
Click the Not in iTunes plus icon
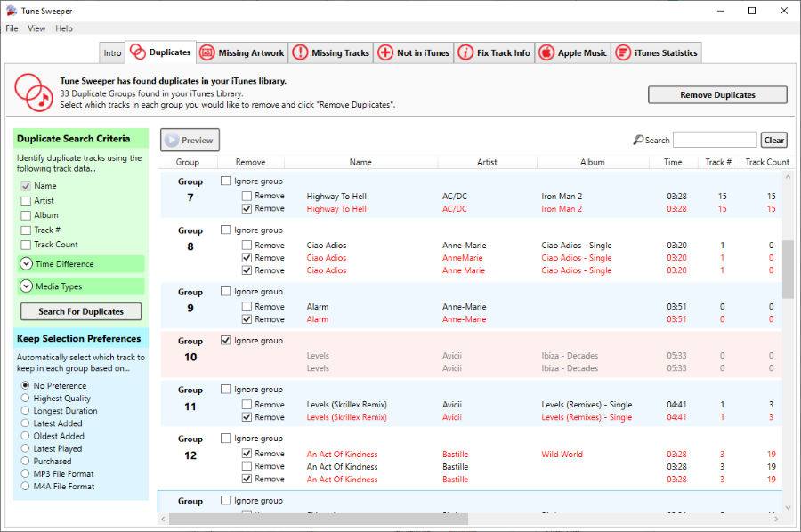(x=385, y=52)
